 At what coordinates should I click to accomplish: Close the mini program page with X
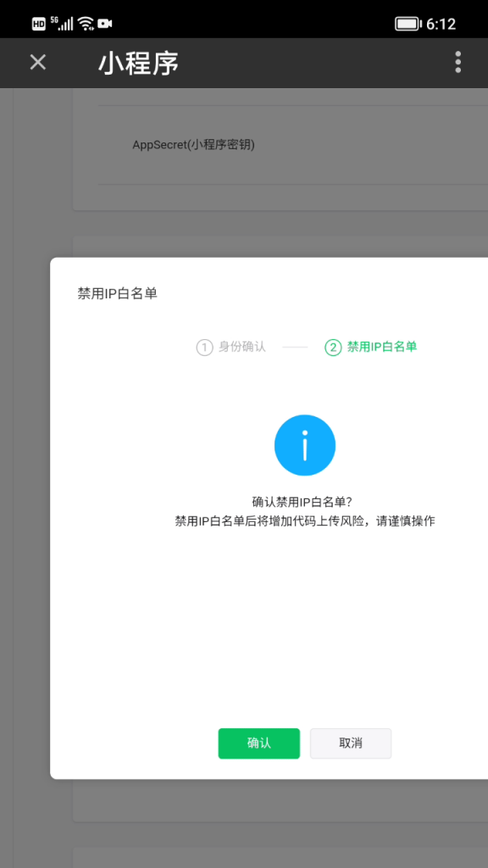37,63
